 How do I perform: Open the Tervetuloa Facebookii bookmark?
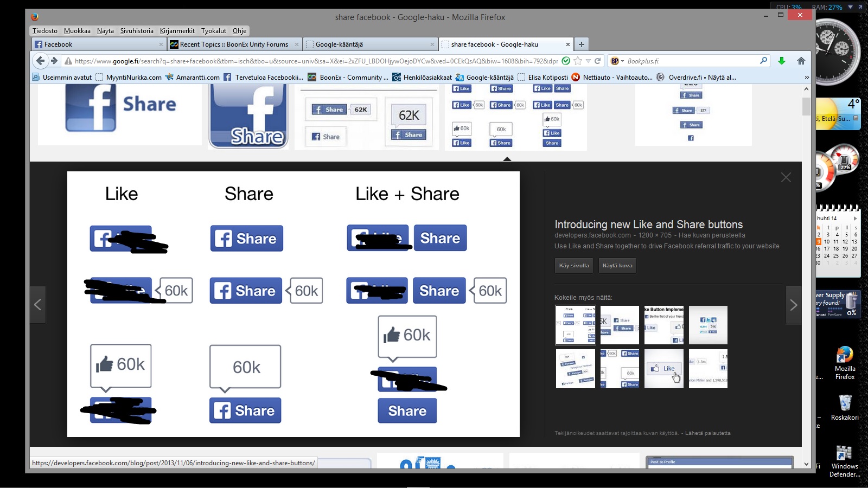click(x=263, y=77)
